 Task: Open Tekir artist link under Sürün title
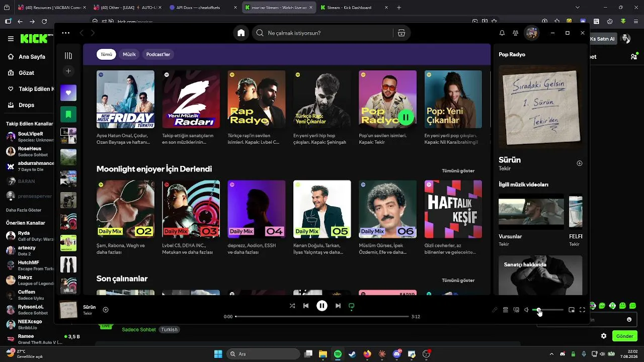point(505,169)
